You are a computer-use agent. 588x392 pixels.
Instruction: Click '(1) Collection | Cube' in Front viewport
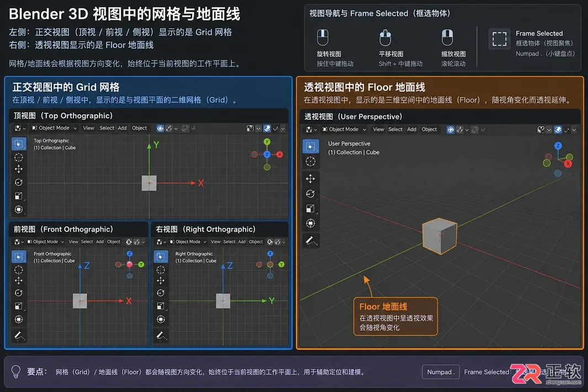54,261
